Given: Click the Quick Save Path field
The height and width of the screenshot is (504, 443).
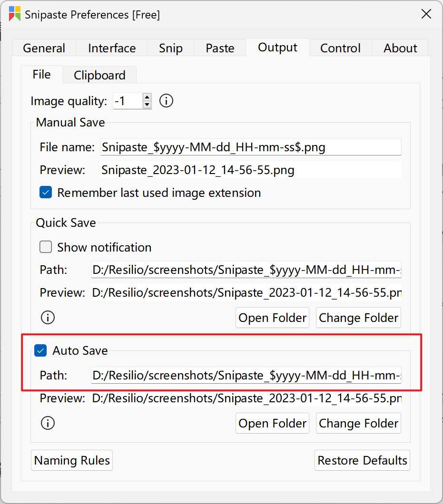Looking at the screenshot, I should pos(246,270).
